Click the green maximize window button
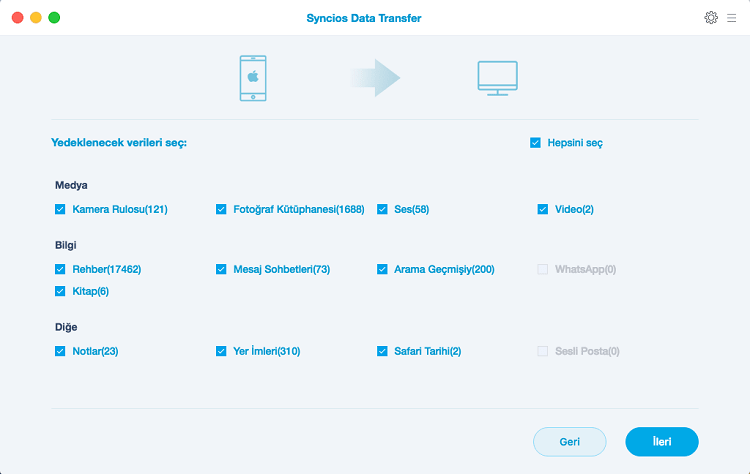The image size is (750, 474). click(x=54, y=18)
